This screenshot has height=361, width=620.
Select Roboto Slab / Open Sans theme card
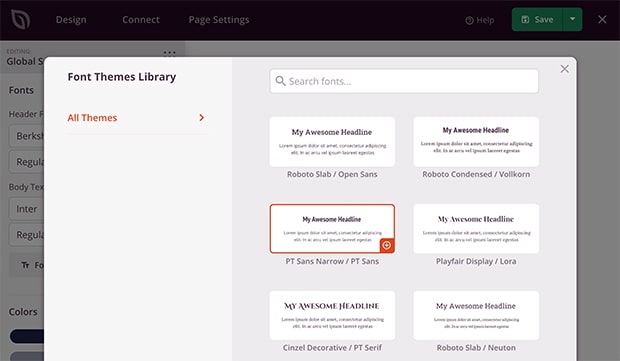(x=332, y=142)
